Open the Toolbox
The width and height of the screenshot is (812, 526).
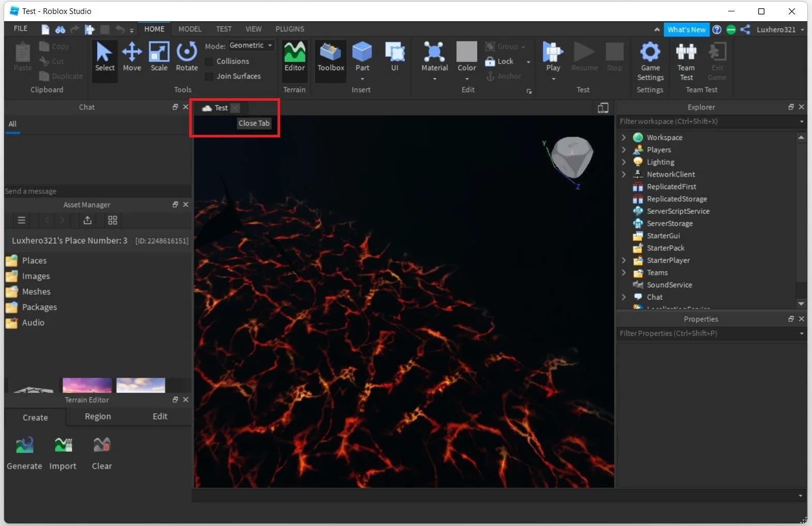point(330,57)
